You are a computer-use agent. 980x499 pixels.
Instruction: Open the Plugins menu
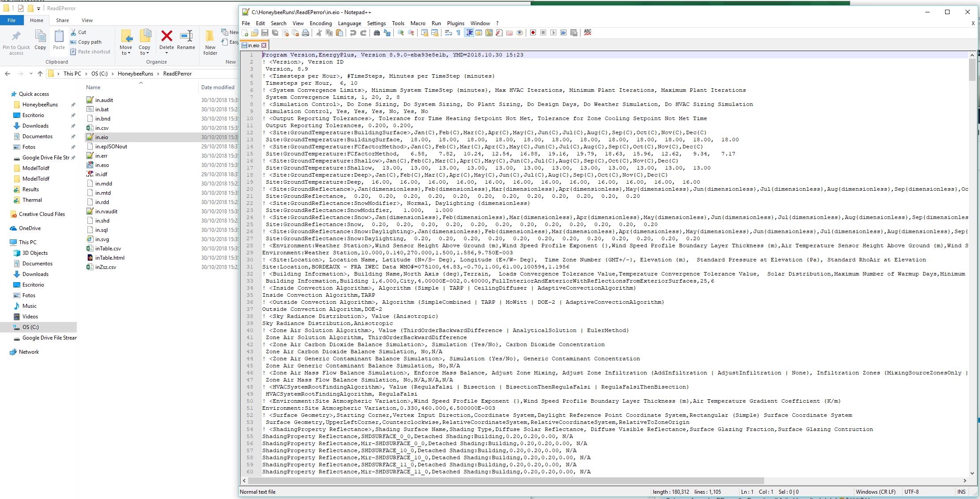455,23
